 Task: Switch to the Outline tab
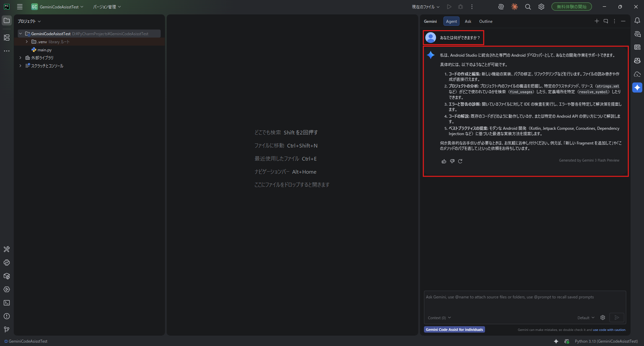[485, 21]
